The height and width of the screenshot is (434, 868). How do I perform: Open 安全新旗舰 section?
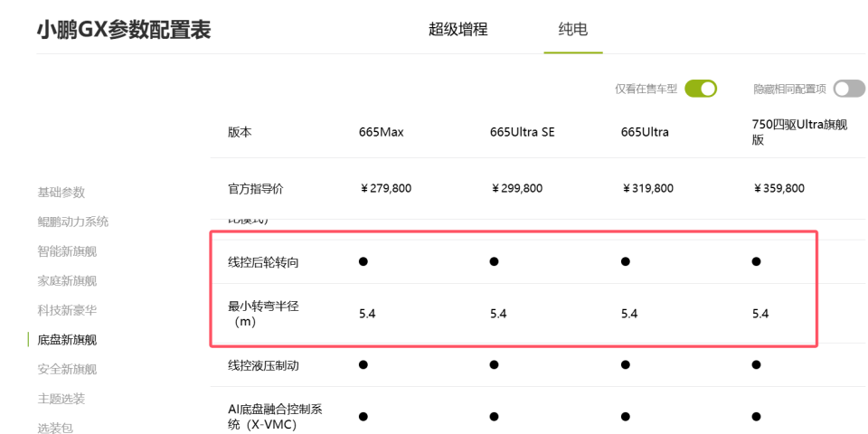[x=67, y=369]
